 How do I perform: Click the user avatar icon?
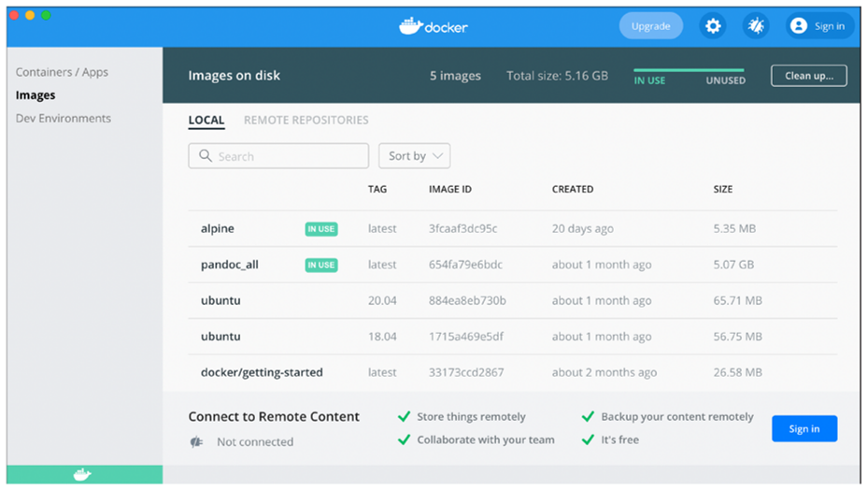click(798, 26)
